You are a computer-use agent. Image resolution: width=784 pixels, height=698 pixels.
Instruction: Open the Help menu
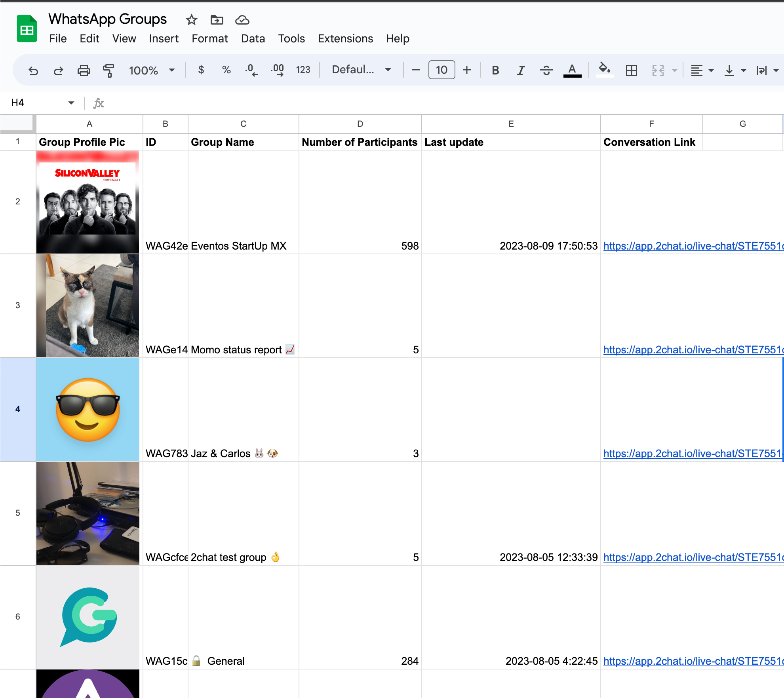(398, 38)
